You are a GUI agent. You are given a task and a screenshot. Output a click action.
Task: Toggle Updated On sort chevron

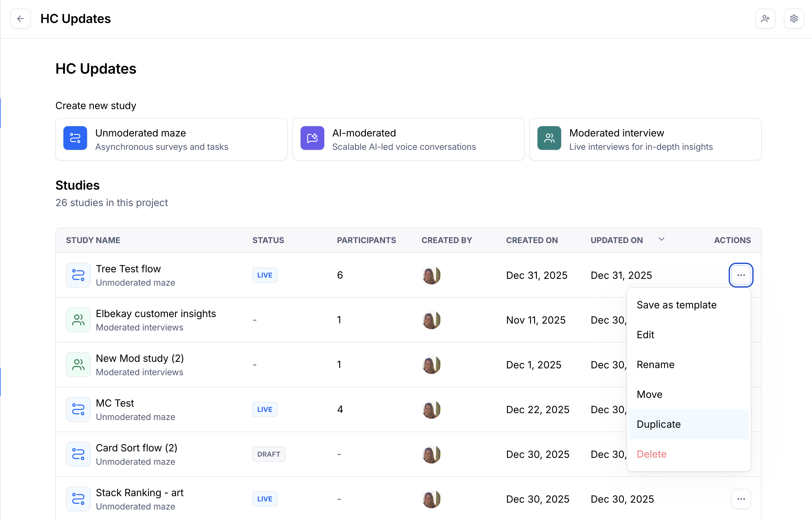tap(662, 240)
